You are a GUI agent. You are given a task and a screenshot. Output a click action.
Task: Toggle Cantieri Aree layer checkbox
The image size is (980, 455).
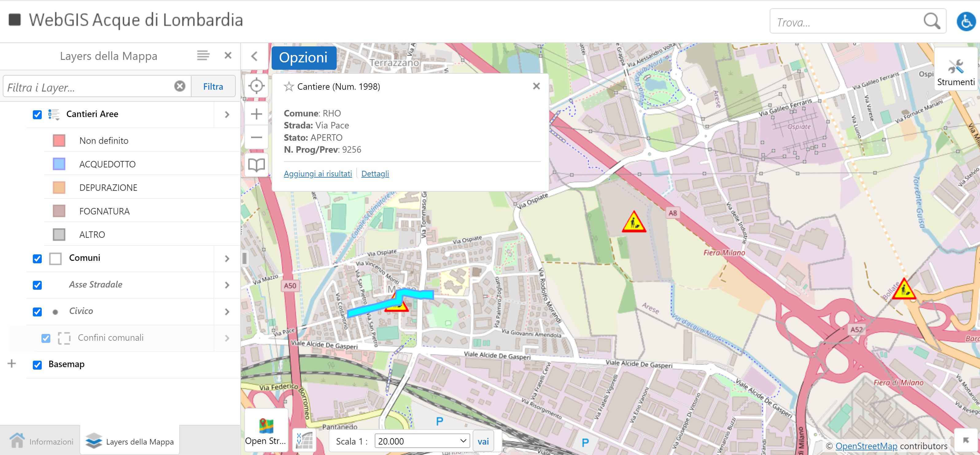(37, 115)
